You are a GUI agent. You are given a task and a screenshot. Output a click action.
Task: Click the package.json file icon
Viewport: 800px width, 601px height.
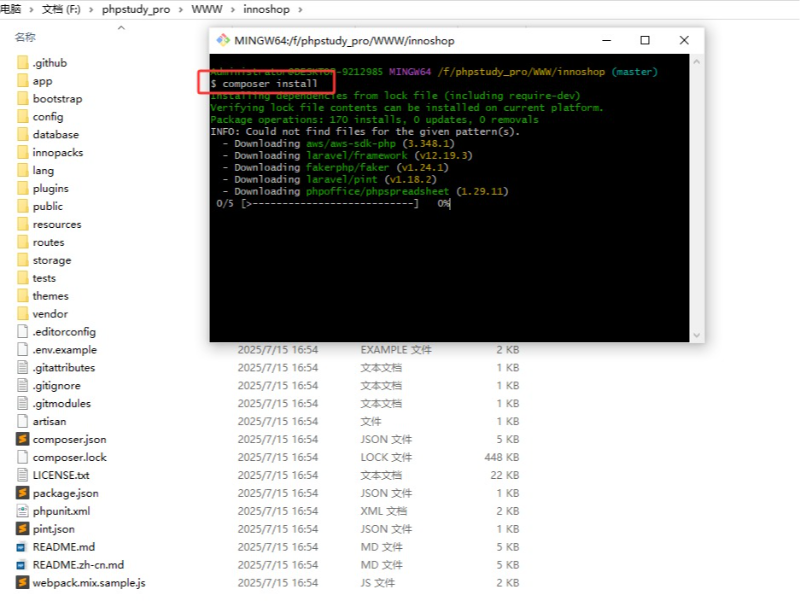(22, 493)
